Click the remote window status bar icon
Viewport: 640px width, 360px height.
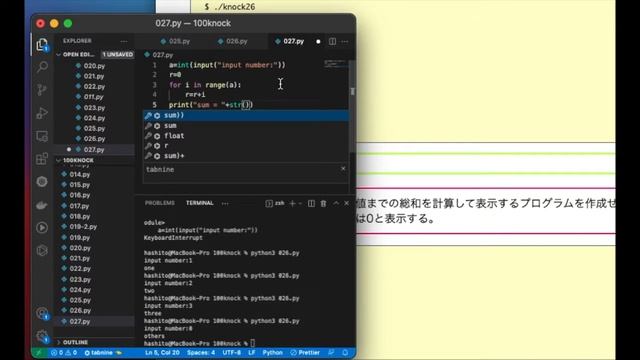pos(39,353)
